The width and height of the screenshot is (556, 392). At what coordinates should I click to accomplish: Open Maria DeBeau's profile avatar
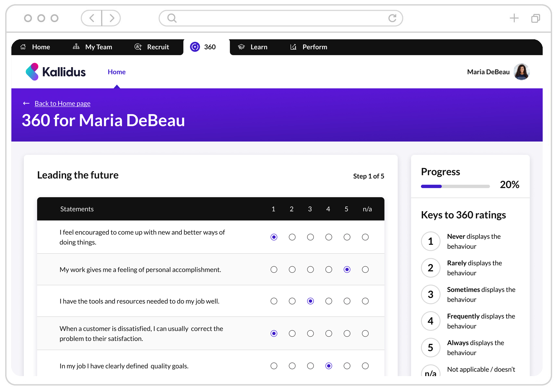[522, 72]
